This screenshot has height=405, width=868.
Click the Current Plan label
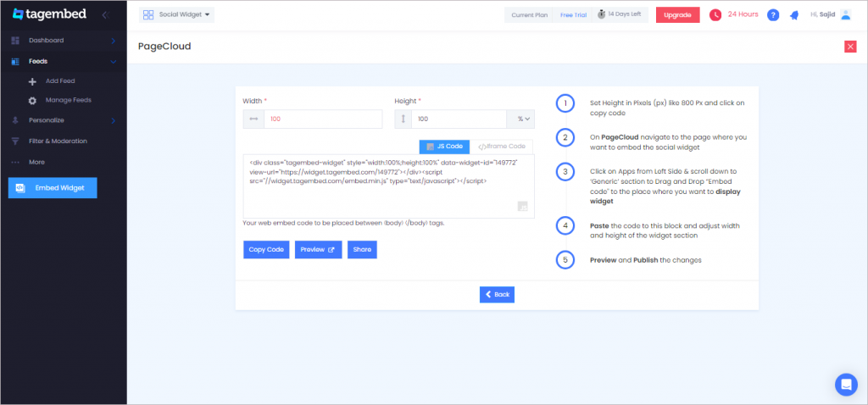pyautogui.click(x=529, y=15)
